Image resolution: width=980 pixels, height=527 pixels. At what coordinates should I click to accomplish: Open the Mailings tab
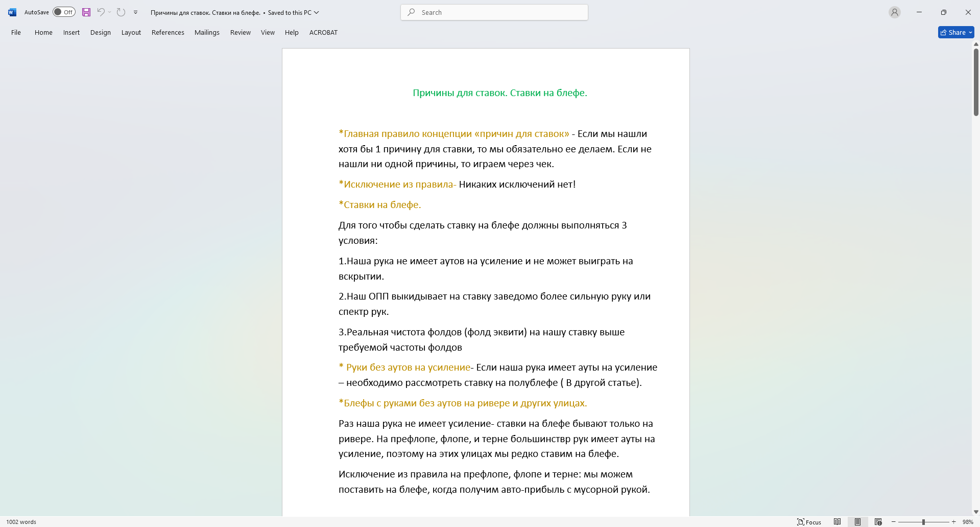coord(207,32)
